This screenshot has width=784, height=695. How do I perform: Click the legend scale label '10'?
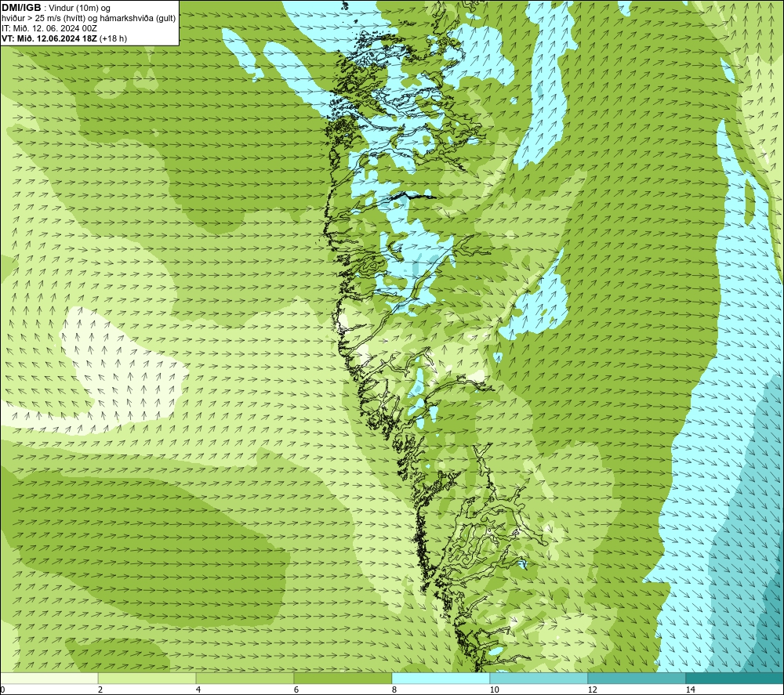(x=495, y=690)
